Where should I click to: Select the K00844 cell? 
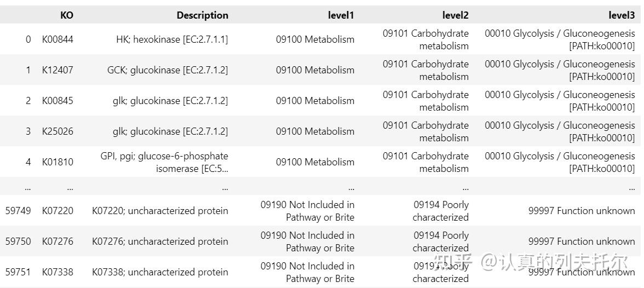tap(58, 39)
